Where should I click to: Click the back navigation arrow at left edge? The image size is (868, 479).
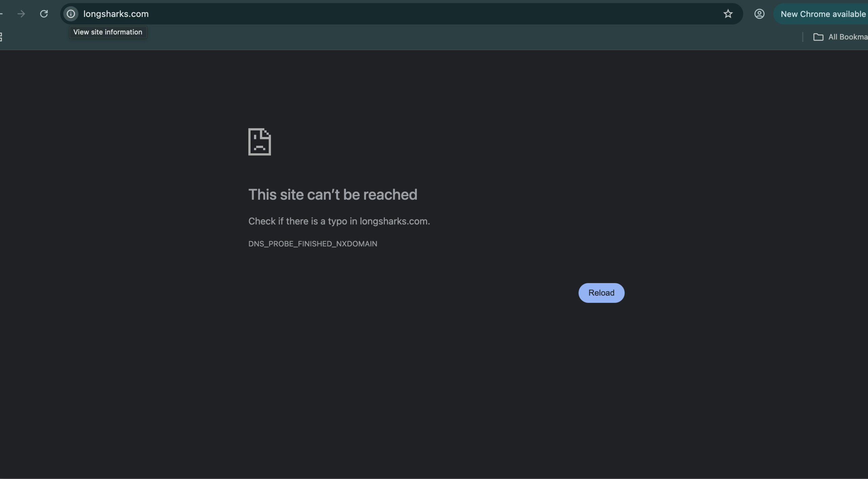(x=1, y=14)
